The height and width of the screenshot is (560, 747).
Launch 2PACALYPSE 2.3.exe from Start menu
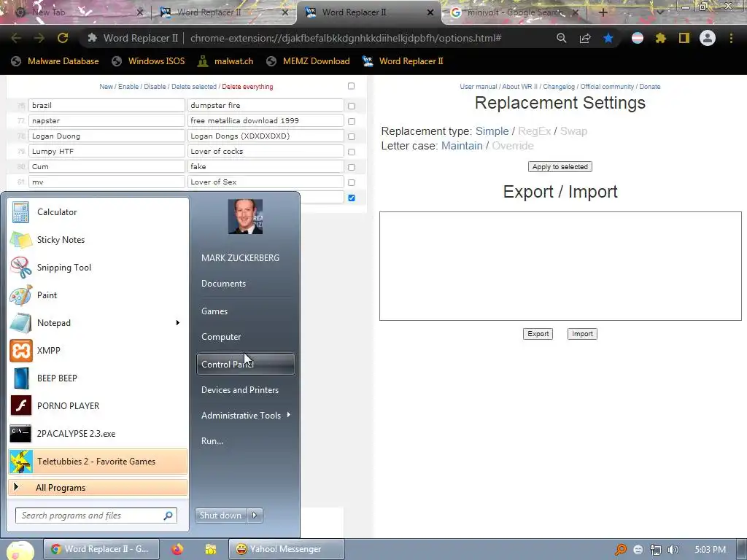(x=98, y=433)
